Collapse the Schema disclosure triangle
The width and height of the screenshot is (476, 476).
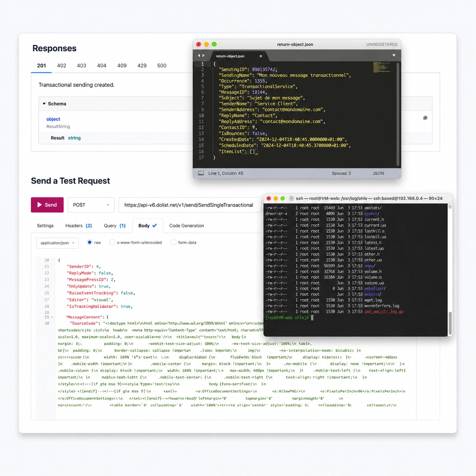click(x=44, y=104)
